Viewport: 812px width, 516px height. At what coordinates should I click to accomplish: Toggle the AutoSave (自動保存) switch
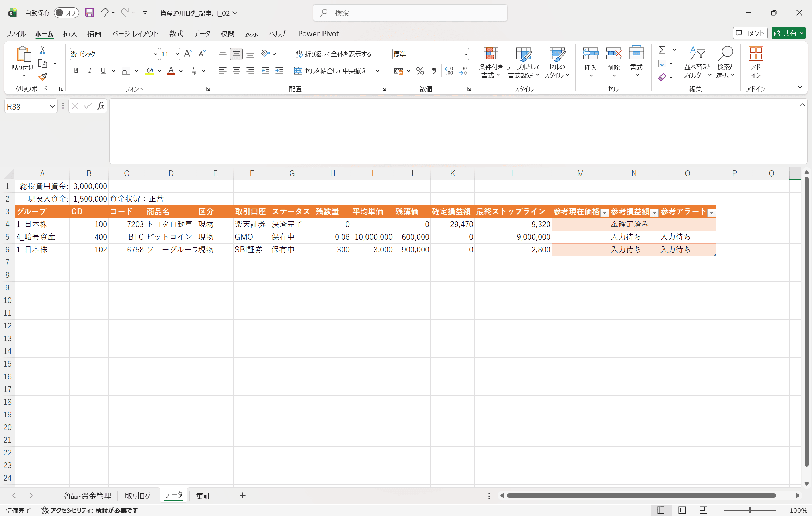66,13
